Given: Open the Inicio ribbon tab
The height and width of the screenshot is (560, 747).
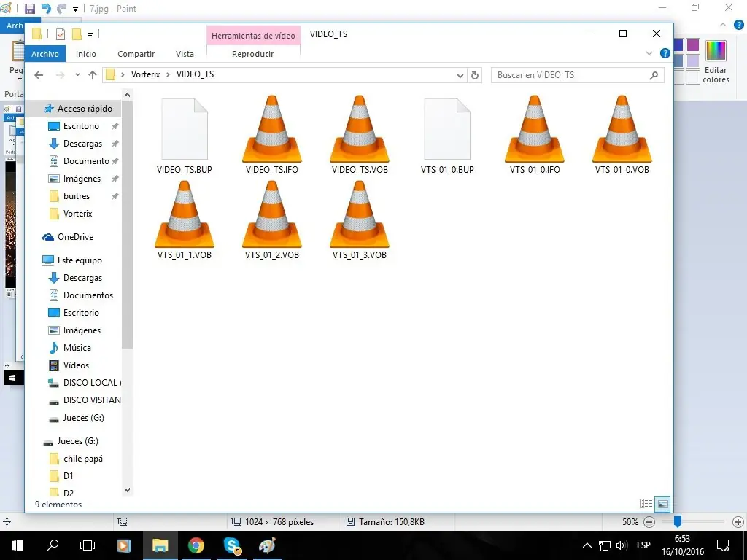Looking at the screenshot, I should coord(86,54).
